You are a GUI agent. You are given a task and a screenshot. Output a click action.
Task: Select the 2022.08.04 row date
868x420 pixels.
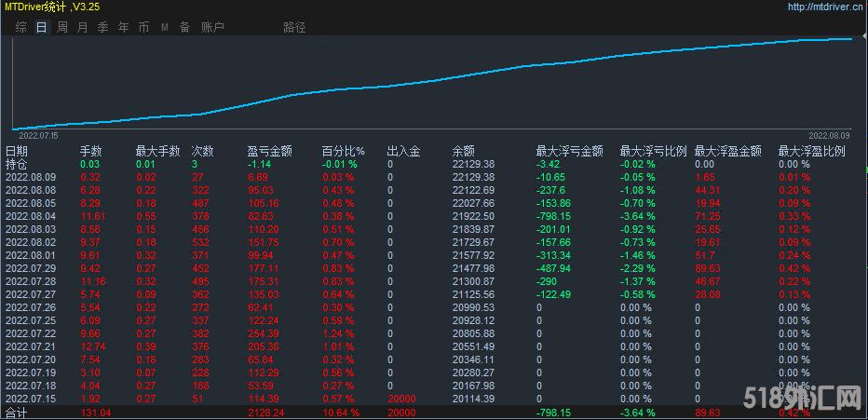coord(31,216)
